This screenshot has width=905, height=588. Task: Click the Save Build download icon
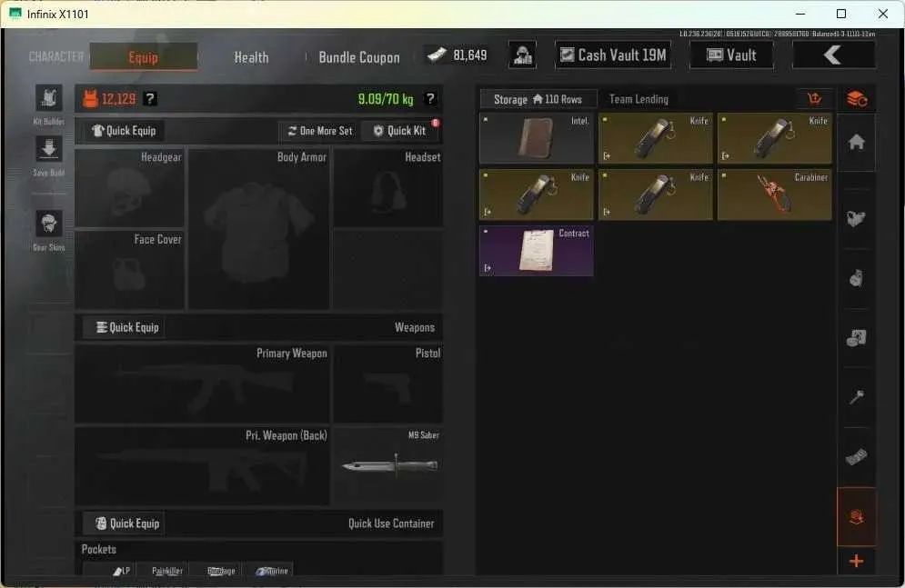[49, 149]
